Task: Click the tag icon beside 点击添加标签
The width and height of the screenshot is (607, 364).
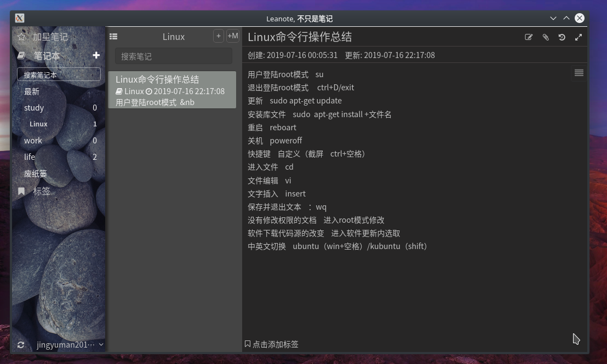Action: tap(248, 344)
